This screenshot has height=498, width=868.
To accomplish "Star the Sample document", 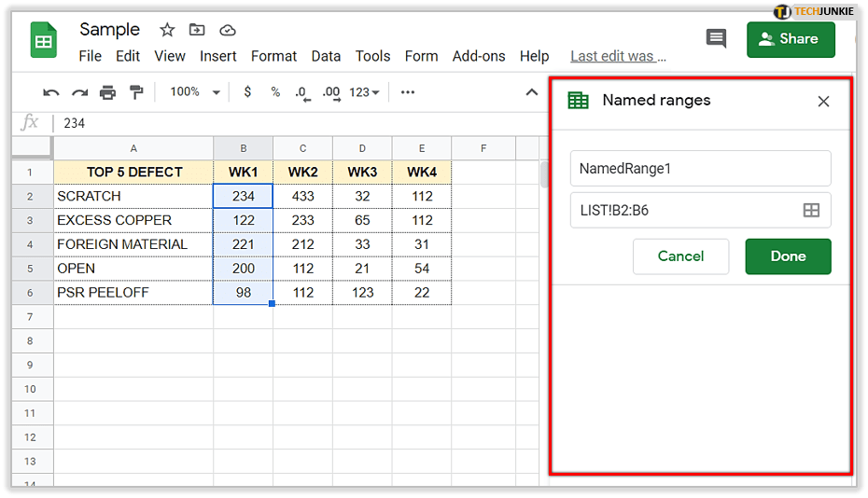I will click(168, 31).
